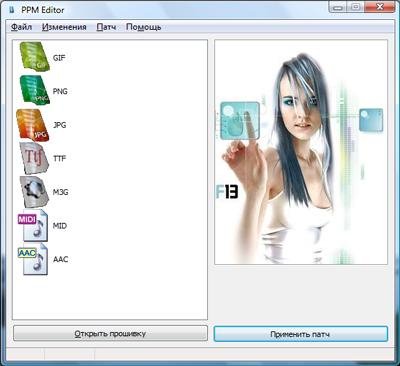
Task: Select the AAC audio file icon
Action: coord(33,259)
